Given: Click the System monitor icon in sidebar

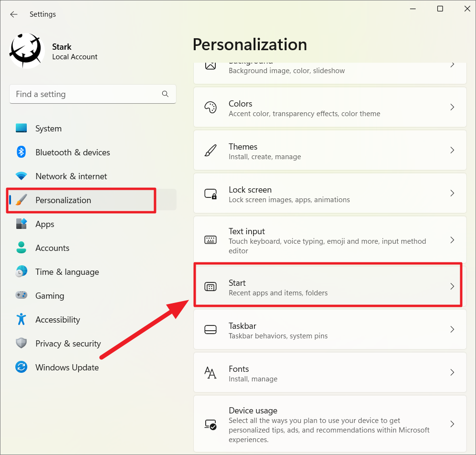Looking at the screenshot, I should click(x=21, y=128).
